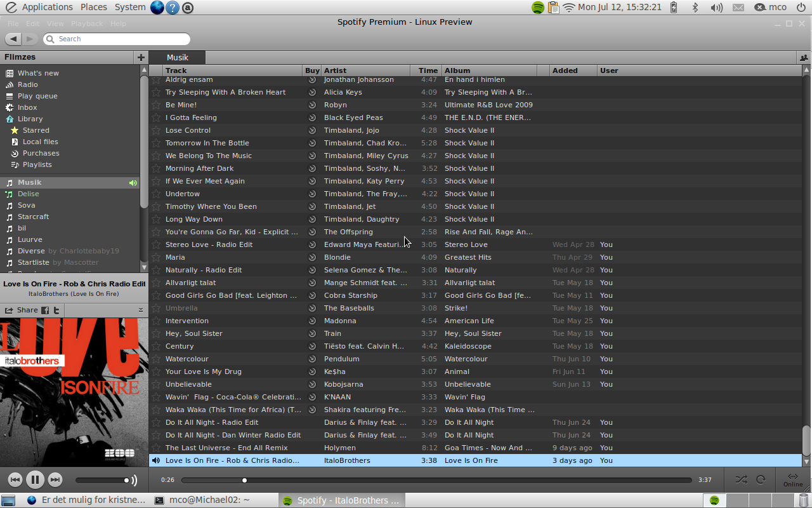Screen dimensions: 812x508
Task: Star the track Undertow
Action: coord(156,194)
